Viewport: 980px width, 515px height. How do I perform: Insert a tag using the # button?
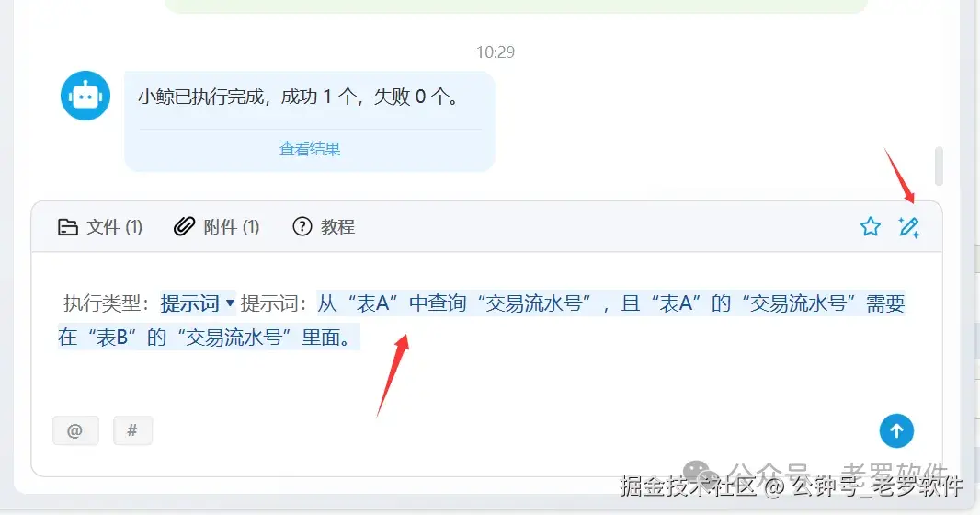132,430
